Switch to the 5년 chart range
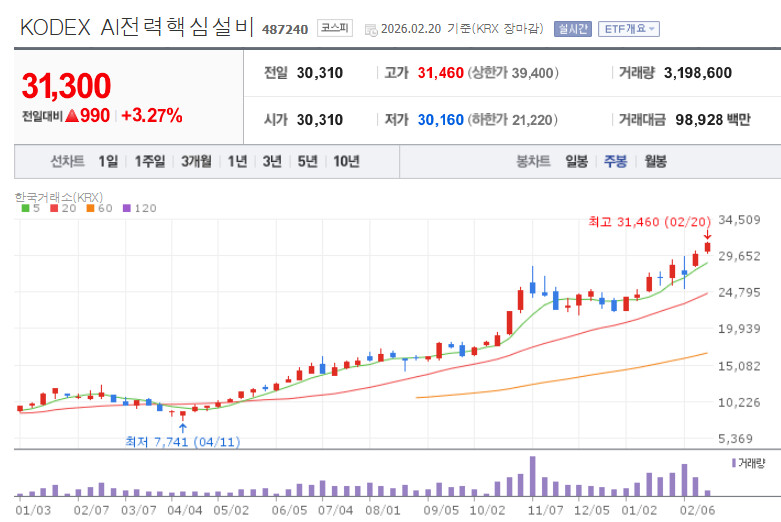 click(307, 161)
